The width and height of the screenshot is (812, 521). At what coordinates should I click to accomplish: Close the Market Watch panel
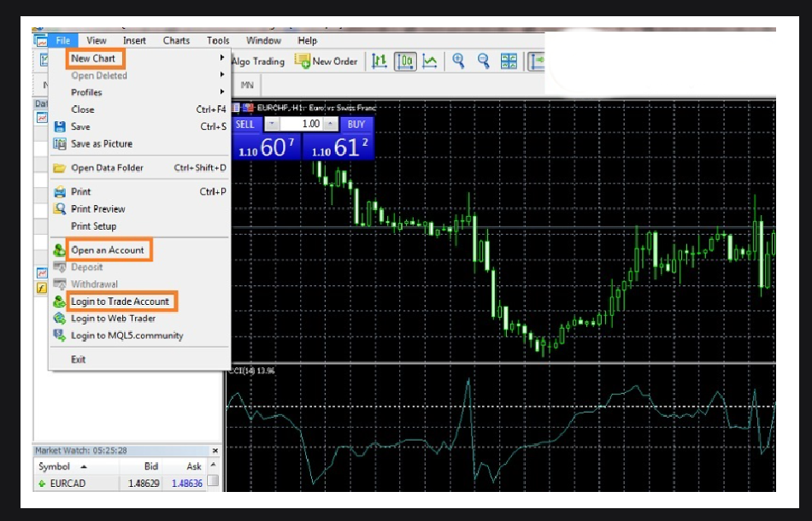point(215,451)
